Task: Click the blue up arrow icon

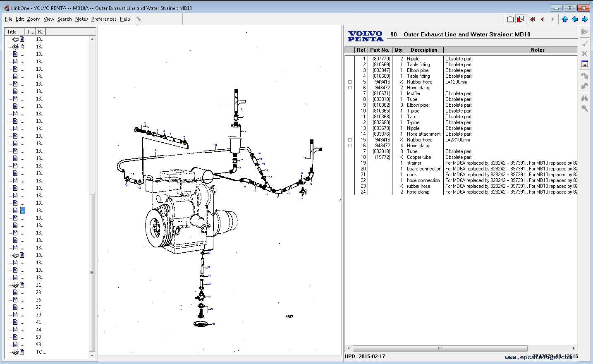Action: click(x=565, y=19)
